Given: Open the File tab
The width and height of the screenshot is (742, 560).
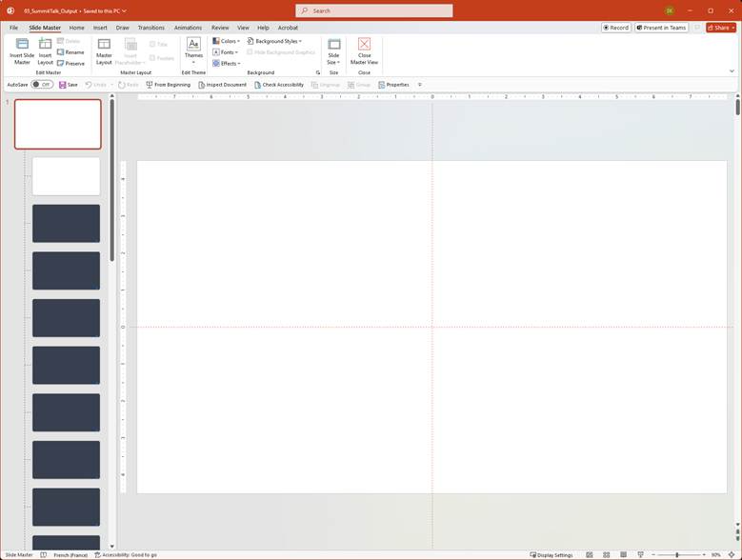Looking at the screenshot, I should [13, 28].
